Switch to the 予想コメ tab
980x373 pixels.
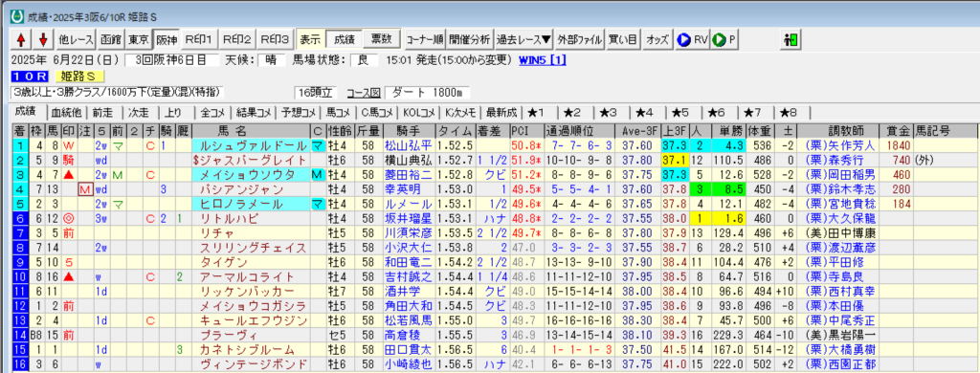coord(298,113)
